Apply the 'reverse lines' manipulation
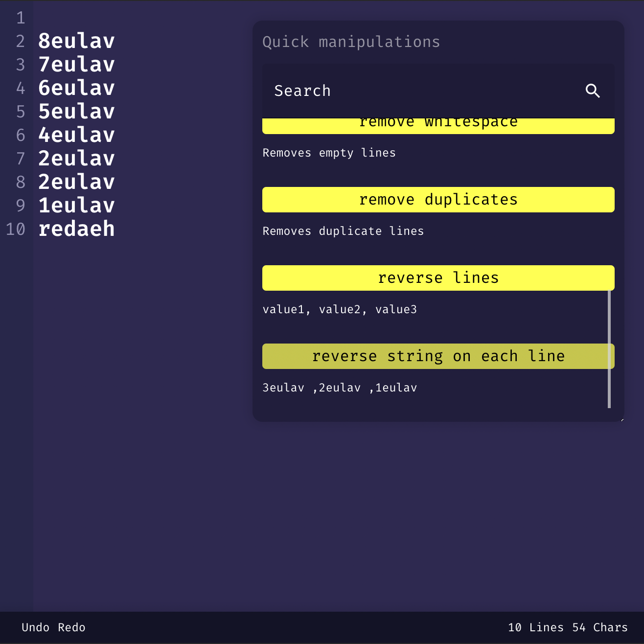Screen dimensions: 644x644 pyautogui.click(x=438, y=277)
